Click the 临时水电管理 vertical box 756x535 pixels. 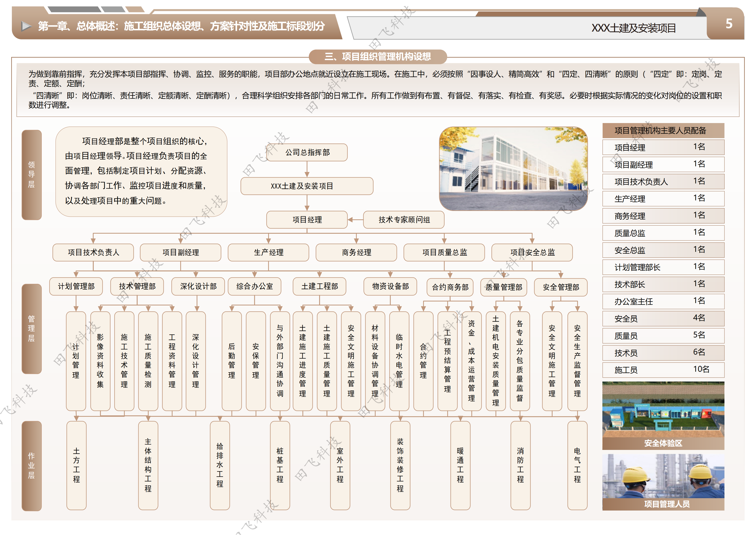coord(399,361)
